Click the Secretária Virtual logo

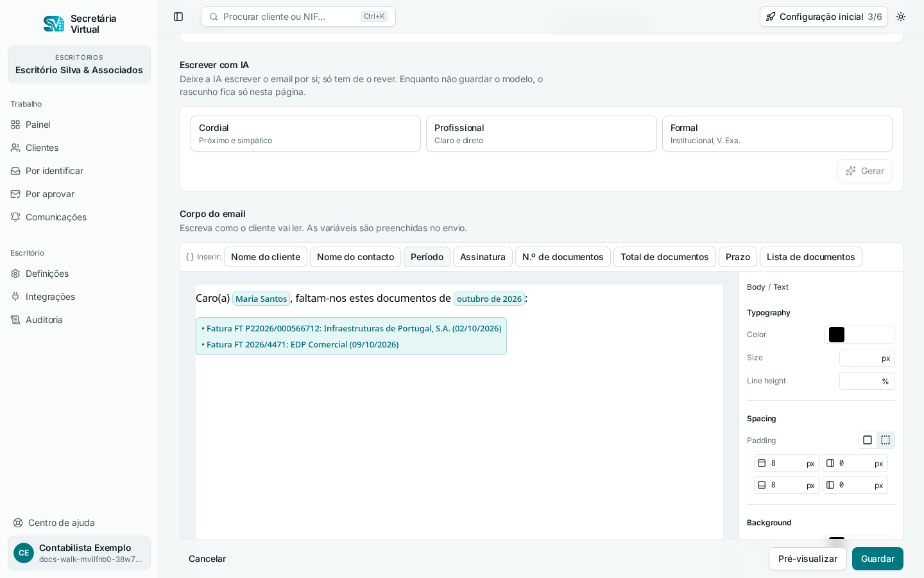coord(80,24)
